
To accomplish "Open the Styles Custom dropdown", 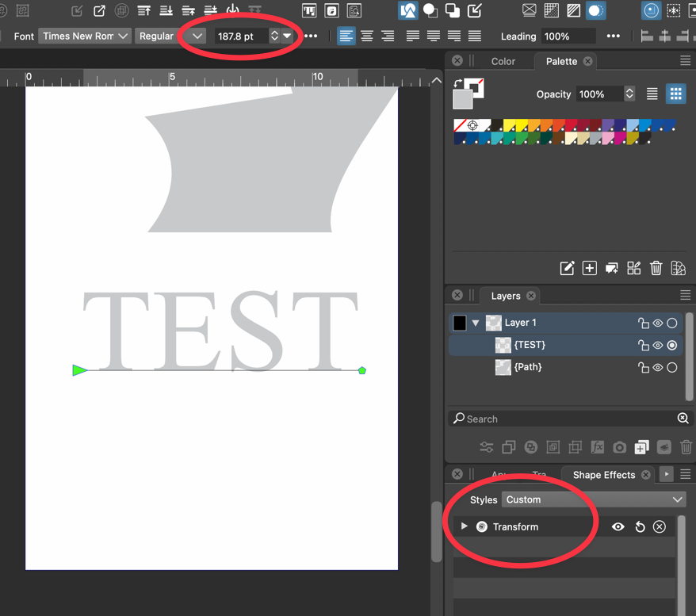I will (593, 500).
